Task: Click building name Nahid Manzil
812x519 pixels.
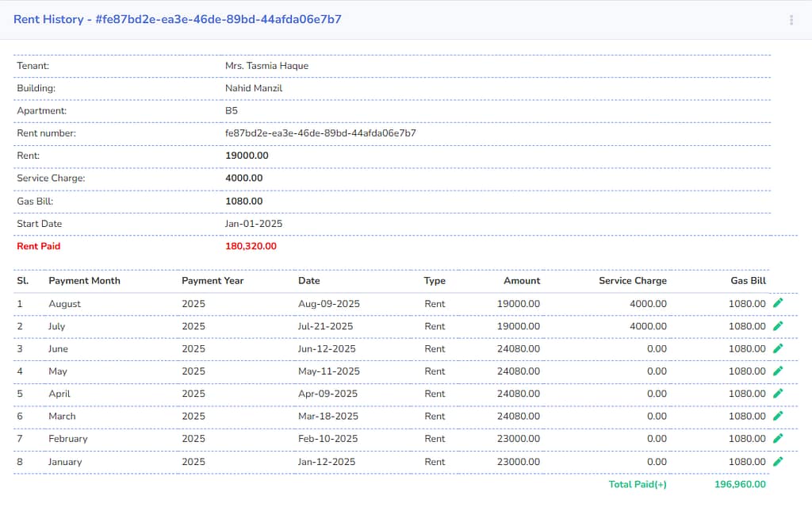Action: point(254,88)
